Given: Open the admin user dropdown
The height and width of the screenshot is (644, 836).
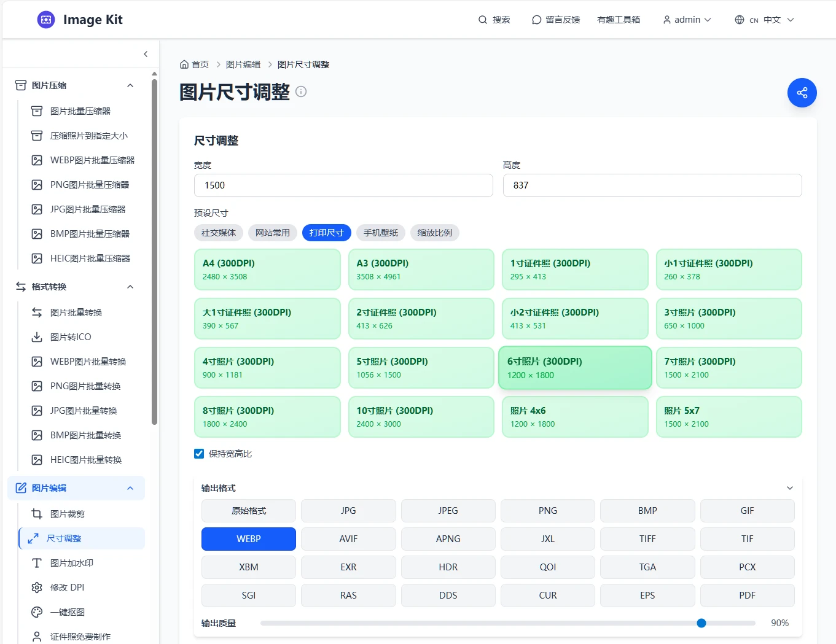Looking at the screenshot, I should [x=687, y=20].
